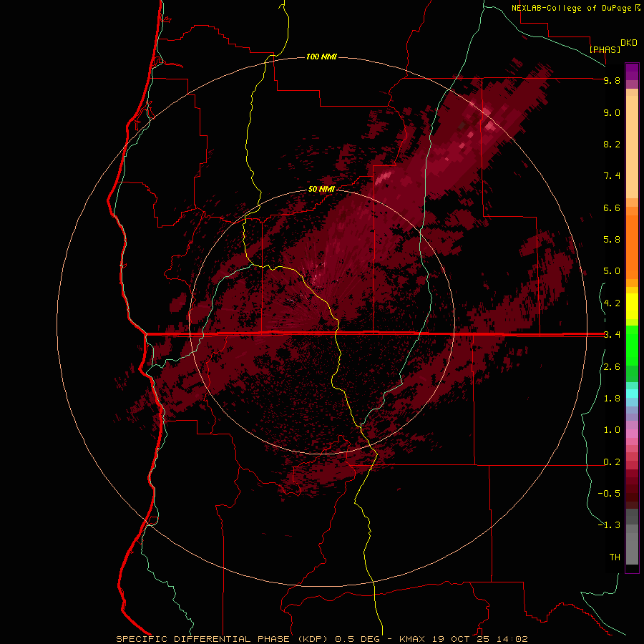
Task: Click the 5.0 color scale value
Action: [612, 271]
